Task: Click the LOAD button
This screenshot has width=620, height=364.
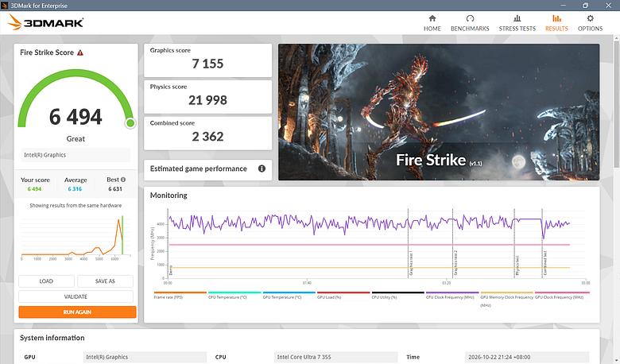Action: (46, 281)
